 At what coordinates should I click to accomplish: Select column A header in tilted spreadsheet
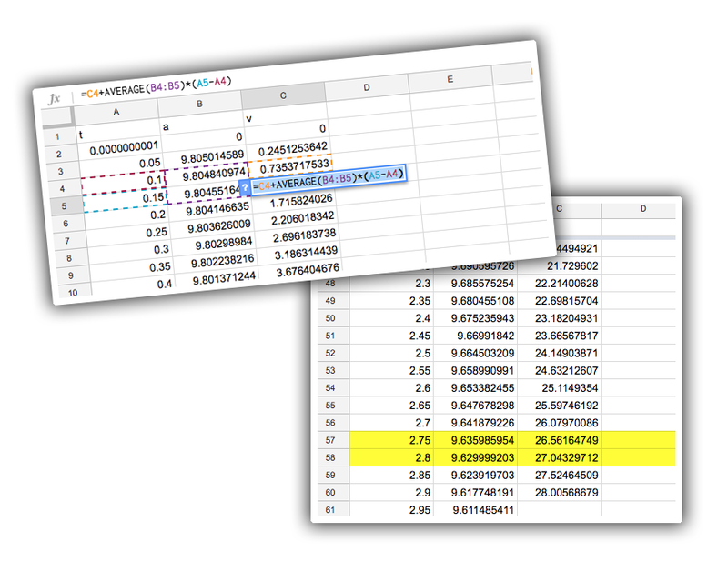[x=116, y=112]
